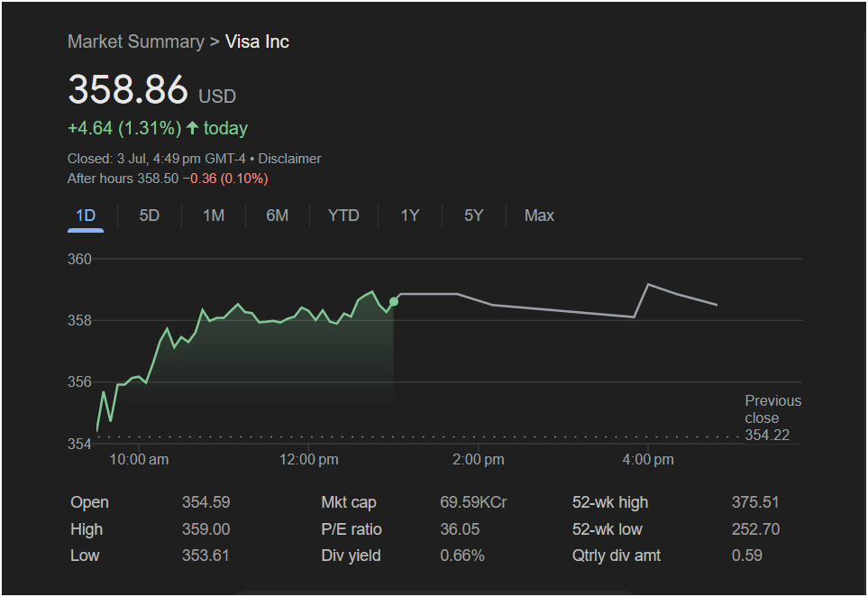This screenshot has height=597, width=868.
Task: Click the green current price marker dot
Action: pos(394,302)
